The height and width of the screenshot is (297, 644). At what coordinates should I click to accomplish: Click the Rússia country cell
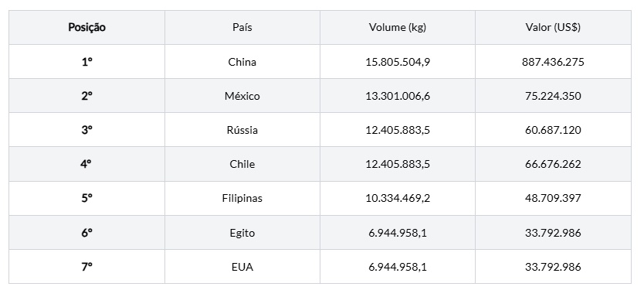[242, 131]
